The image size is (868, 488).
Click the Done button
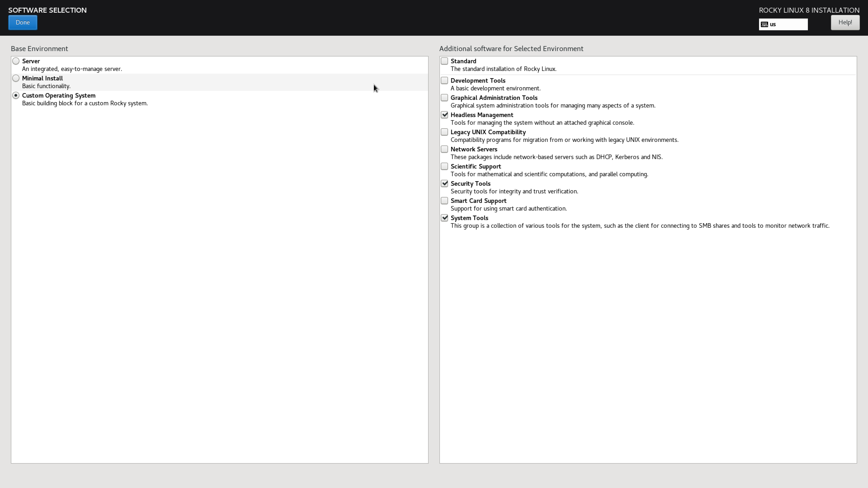pyautogui.click(x=23, y=23)
